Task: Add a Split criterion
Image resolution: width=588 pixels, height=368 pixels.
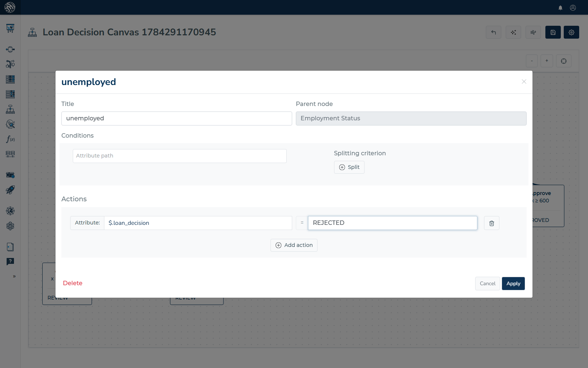Action: point(349,167)
